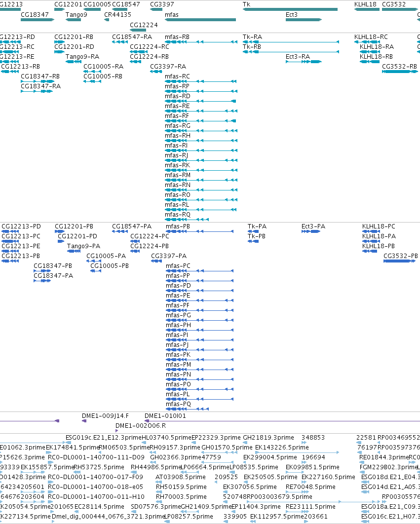
Task: Click the KLHL18-PC protein label
Action: (379, 226)
